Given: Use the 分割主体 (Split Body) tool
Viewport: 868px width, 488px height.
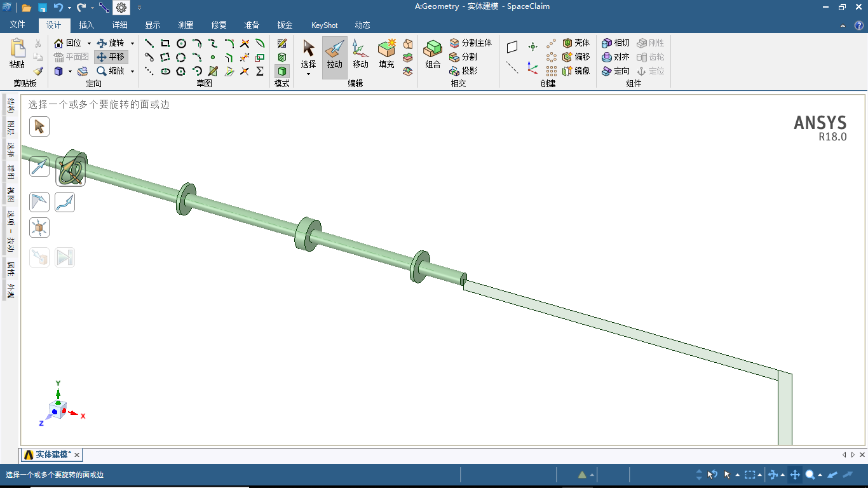Looking at the screenshot, I should tap(470, 43).
